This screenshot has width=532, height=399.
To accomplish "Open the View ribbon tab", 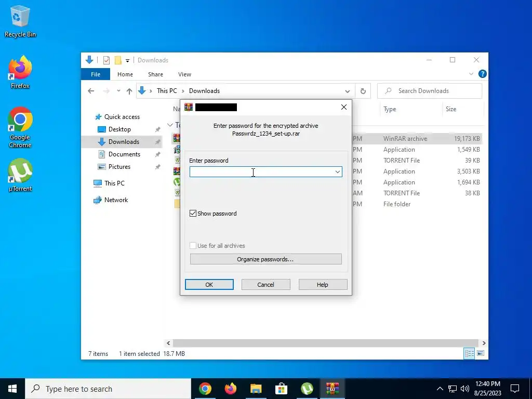I will pyautogui.click(x=184, y=74).
